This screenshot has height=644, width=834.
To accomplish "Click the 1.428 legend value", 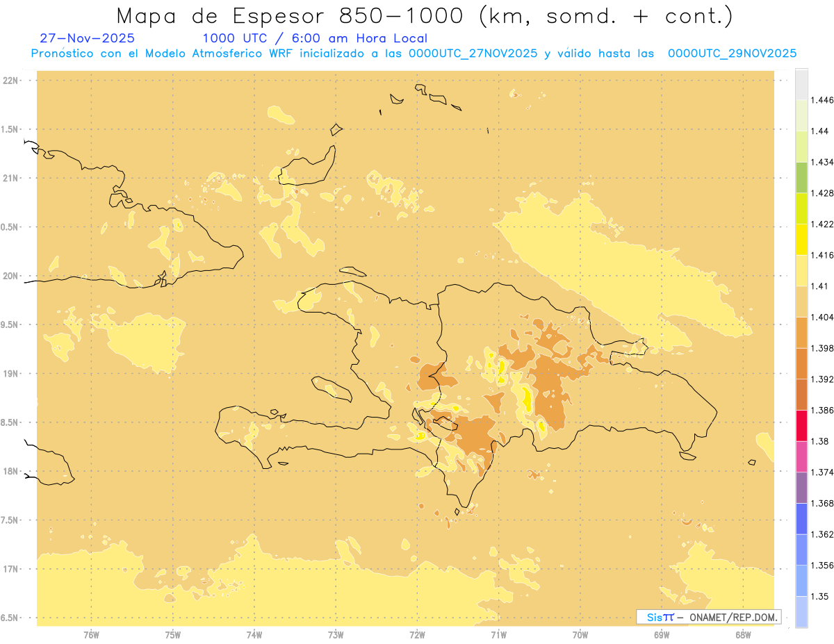I will tap(822, 193).
